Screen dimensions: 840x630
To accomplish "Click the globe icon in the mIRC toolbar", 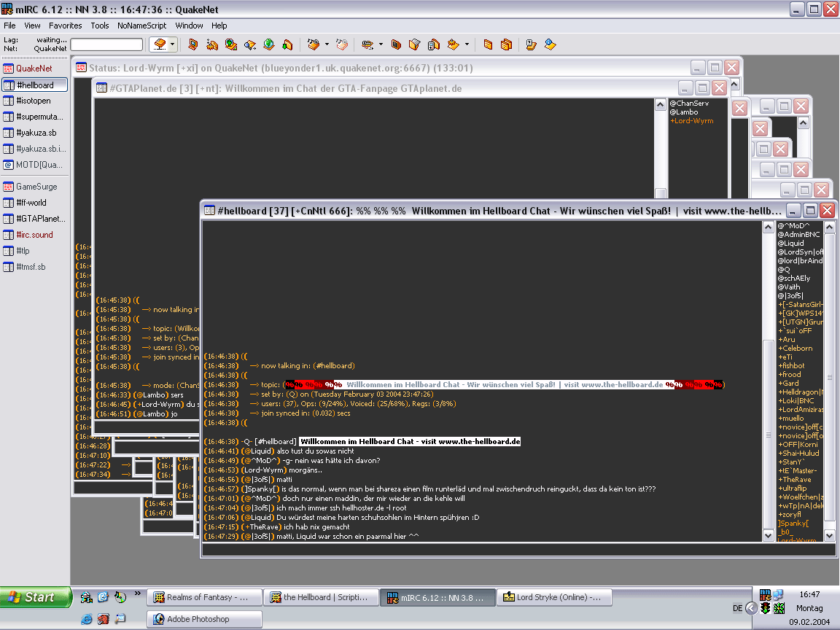I will click(x=268, y=44).
